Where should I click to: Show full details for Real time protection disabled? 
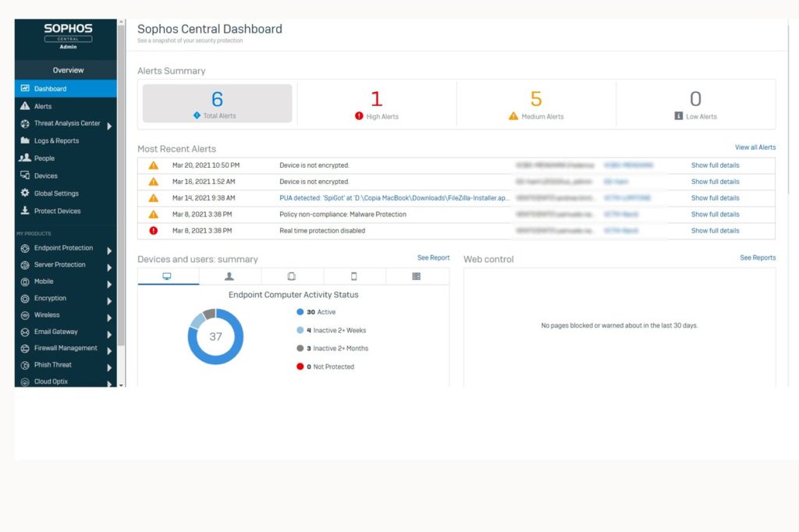(x=715, y=230)
